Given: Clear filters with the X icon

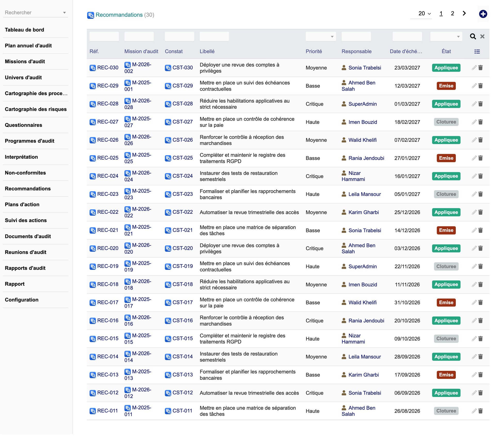Looking at the screenshot, I should [482, 36].
